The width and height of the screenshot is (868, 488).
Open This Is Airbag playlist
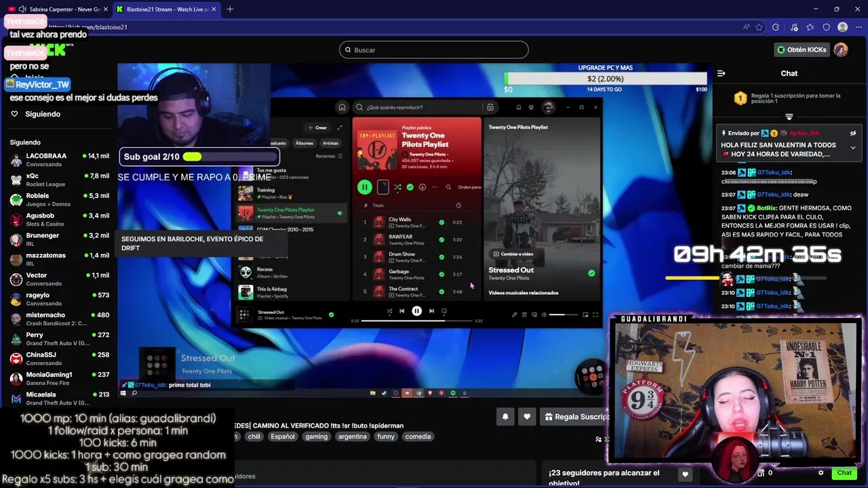click(x=292, y=292)
